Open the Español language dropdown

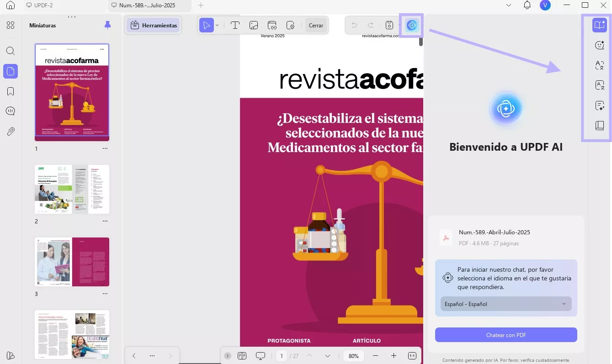pyautogui.click(x=506, y=304)
